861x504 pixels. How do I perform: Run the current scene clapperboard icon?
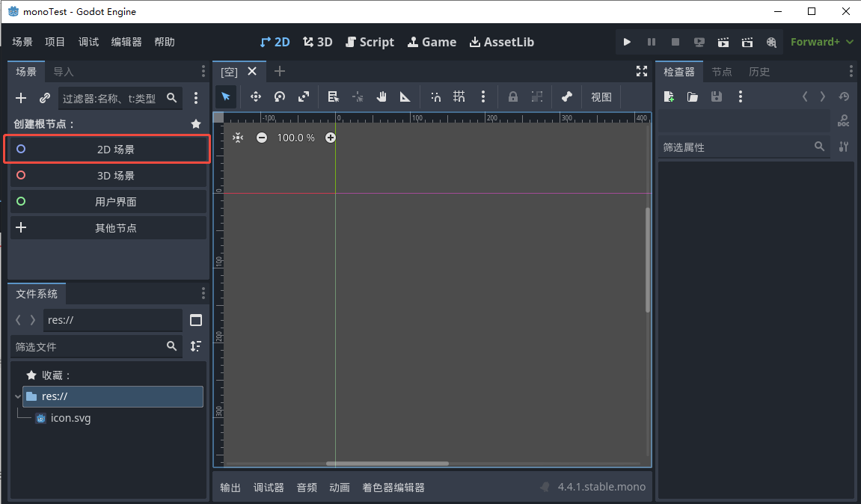(x=723, y=43)
